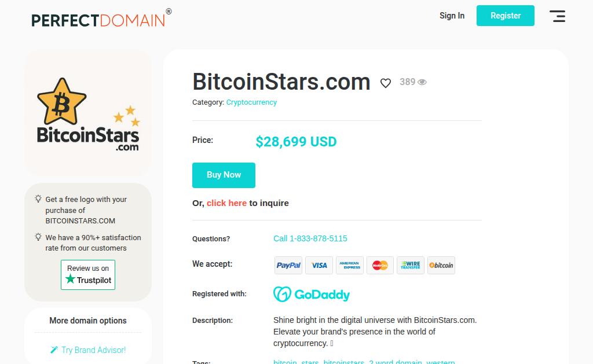Viewport: 593px width, 364px height.
Task: Click the Wire Transfer icon
Action: [x=411, y=265]
